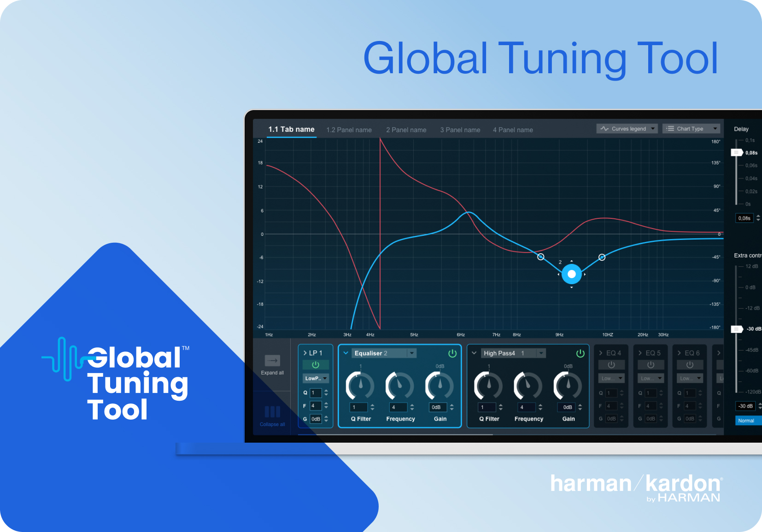
Task: Click the Frequency value field in High Pass4
Action: pyautogui.click(x=527, y=407)
